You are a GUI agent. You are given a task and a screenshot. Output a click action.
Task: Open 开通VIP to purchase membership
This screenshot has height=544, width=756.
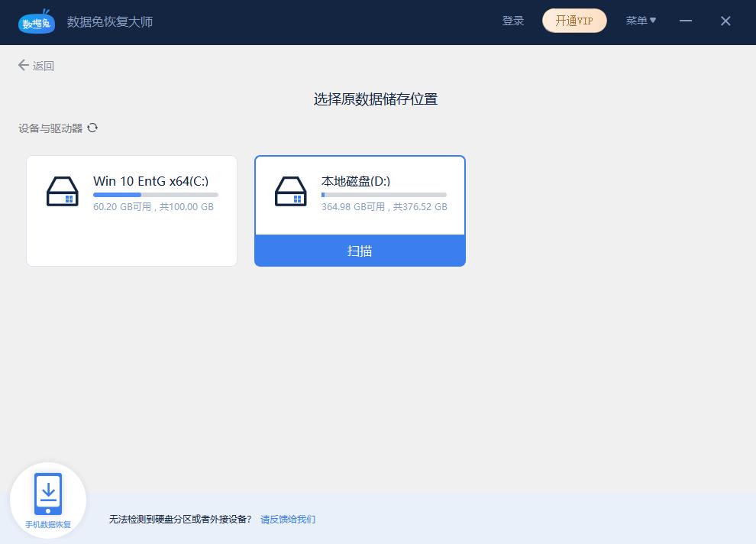(574, 21)
